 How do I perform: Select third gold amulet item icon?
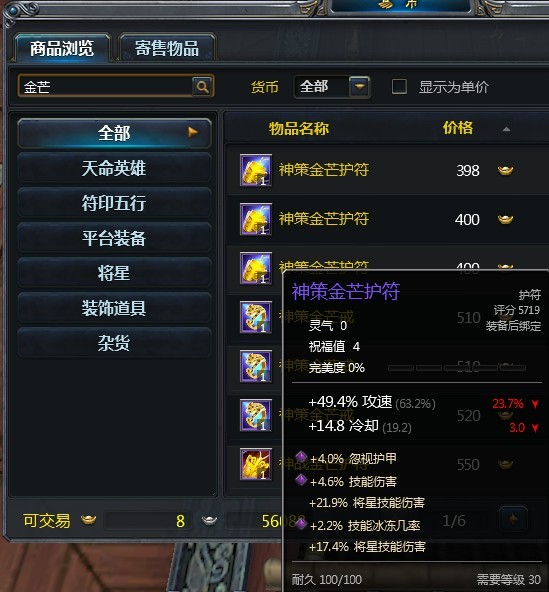point(256,268)
